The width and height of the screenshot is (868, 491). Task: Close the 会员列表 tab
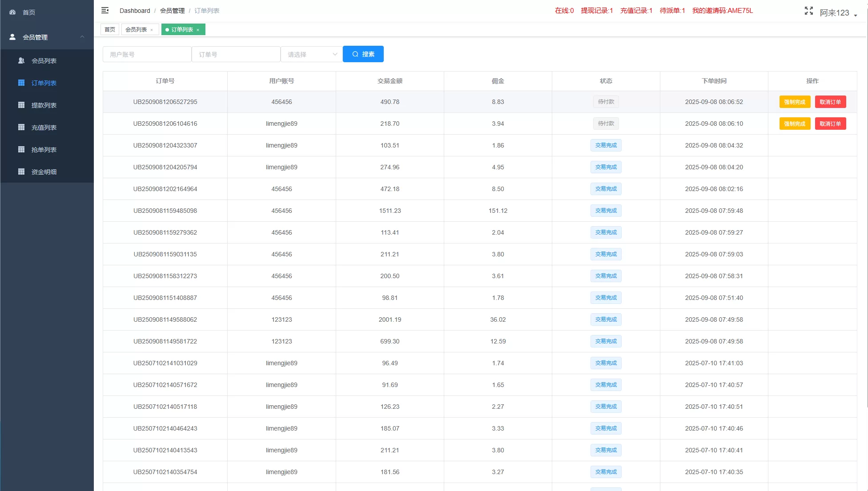(152, 30)
